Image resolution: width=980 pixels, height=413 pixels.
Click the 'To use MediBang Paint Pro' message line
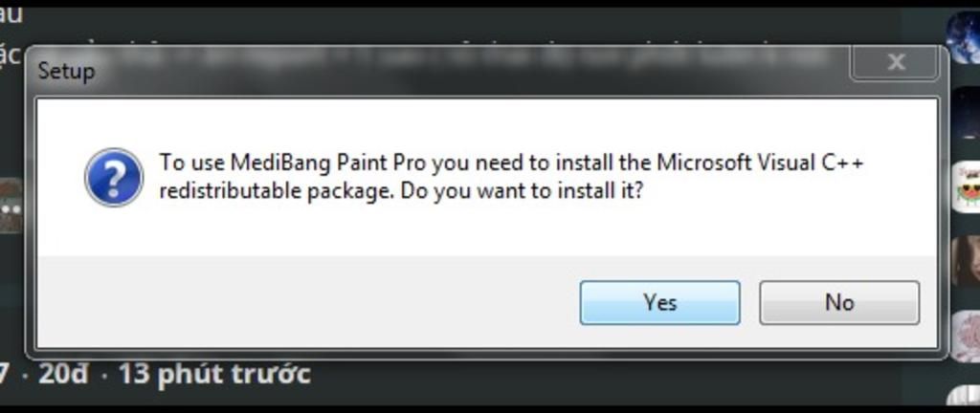click(x=512, y=163)
